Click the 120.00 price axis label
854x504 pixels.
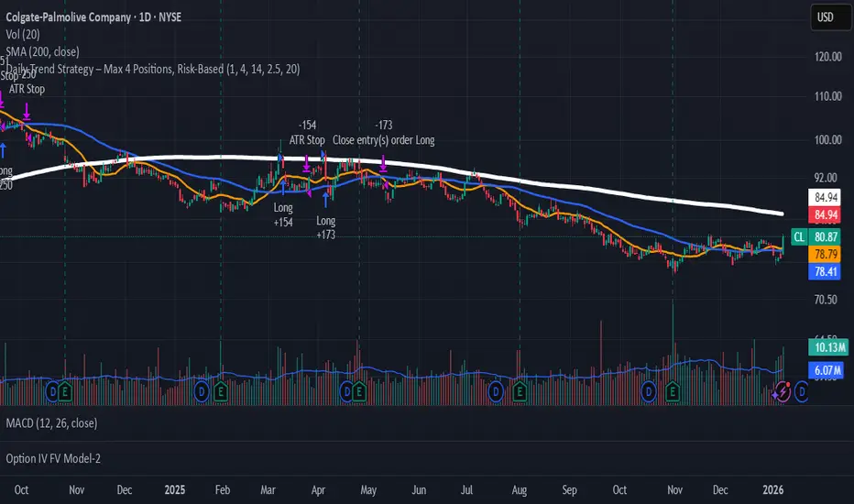pos(827,57)
